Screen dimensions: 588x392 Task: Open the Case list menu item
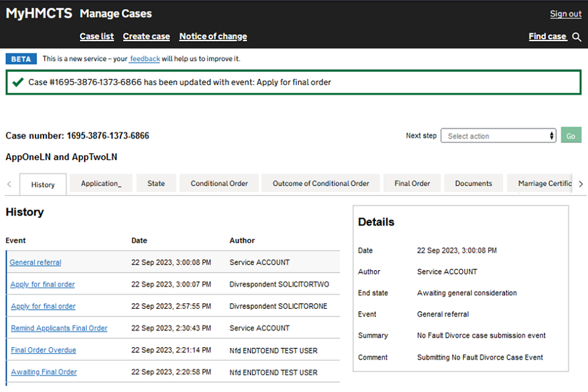tap(97, 36)
